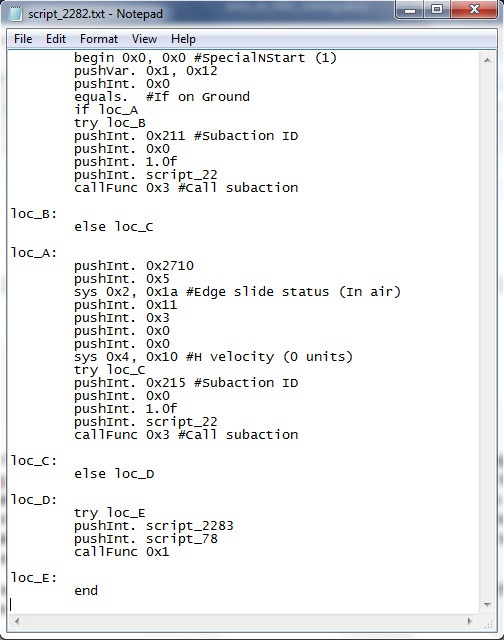Image resolution: width=504 pixels, height=640 pixels.
Task: Open the Edit menu
Action: coord(56,39)
